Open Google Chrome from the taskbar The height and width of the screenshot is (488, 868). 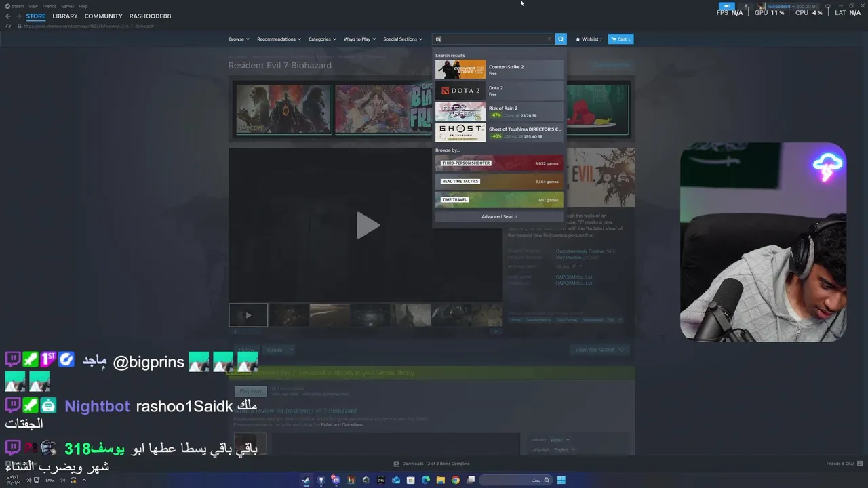tap(455, 480)
